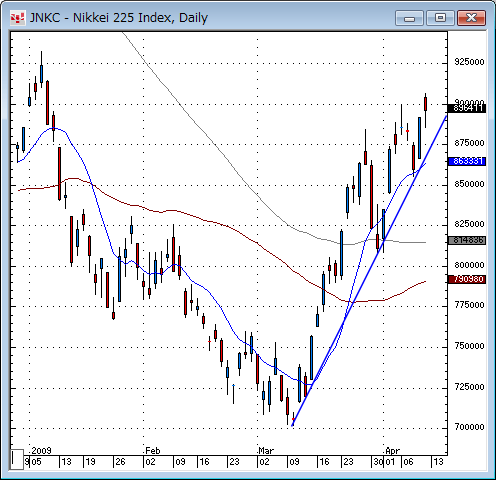Screen dimensions: 496x480
Task: Minimize the JNKC chart window
Action: pyautogui.click(x=409, y=18)
